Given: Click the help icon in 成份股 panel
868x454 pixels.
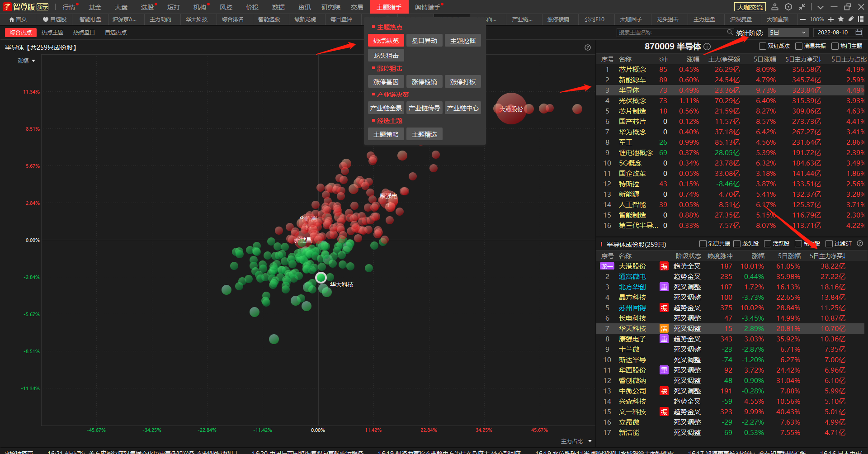Looking at the screenshot, I should pyautogui.click(x=860, y=243).
